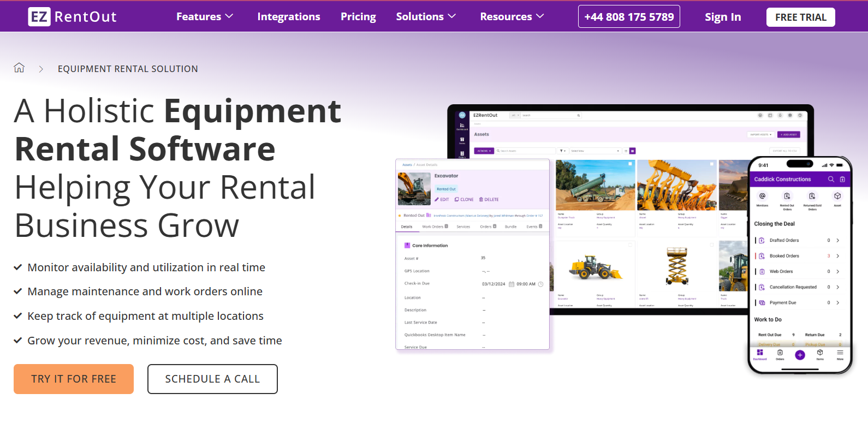Switch to the Work Orders tab
868x429 pixels.
[435, 227]
